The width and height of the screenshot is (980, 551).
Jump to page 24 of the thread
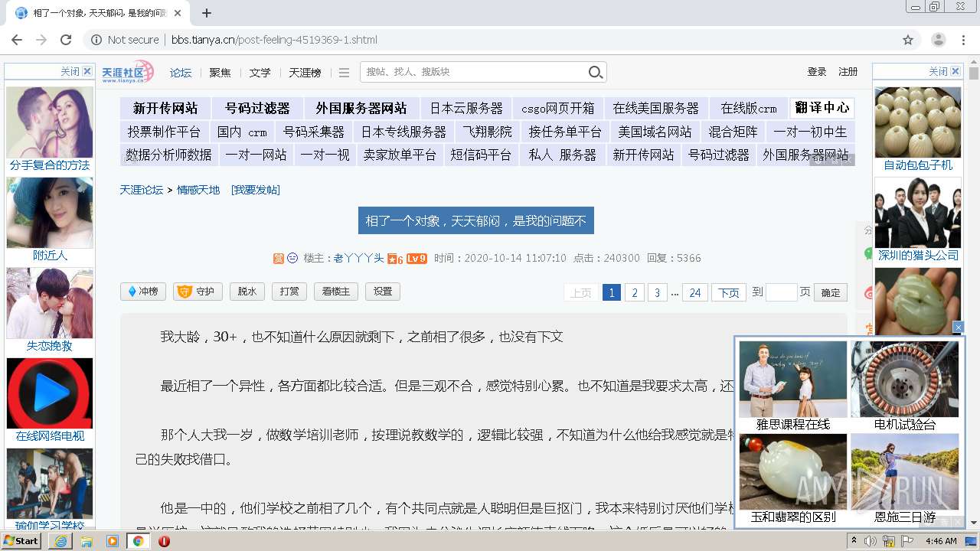[x=695, y=292]
